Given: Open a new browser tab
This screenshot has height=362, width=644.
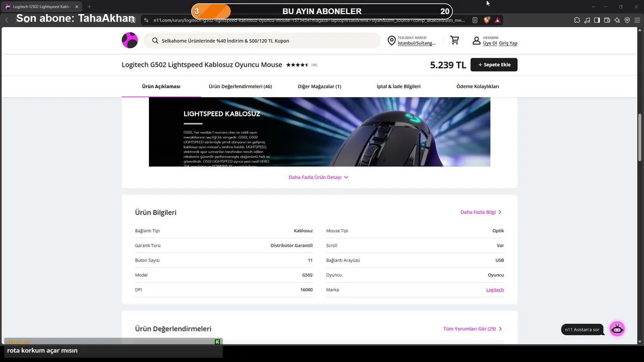Looking at the screenshot, I should pos(89,7).
